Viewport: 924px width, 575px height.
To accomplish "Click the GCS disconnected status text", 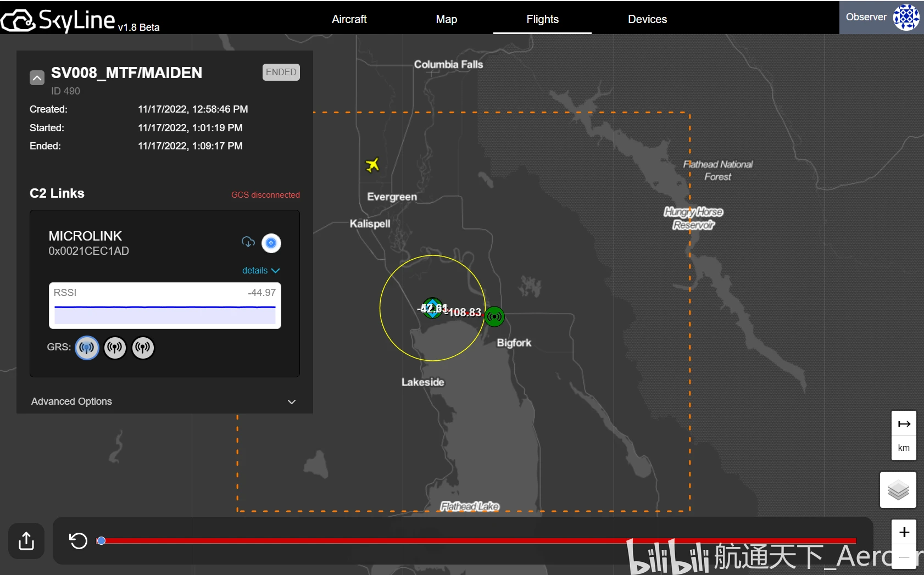I will pos(265,195).
